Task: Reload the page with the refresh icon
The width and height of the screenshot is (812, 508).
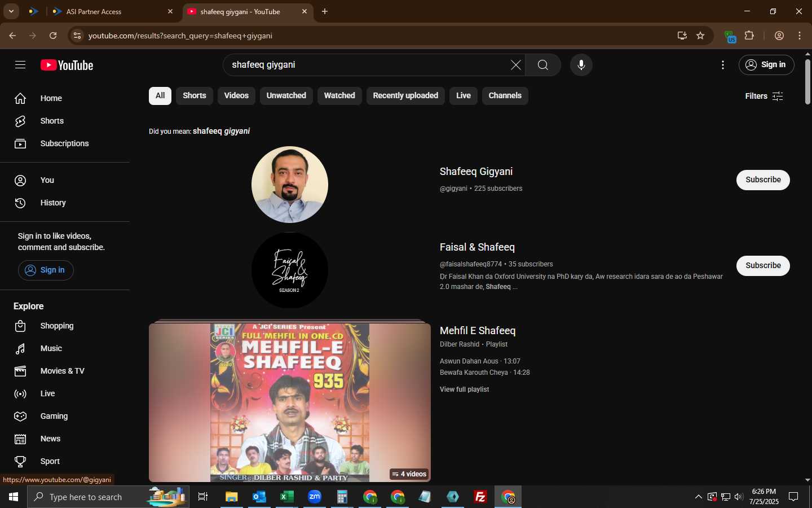Action: (53, 36)
